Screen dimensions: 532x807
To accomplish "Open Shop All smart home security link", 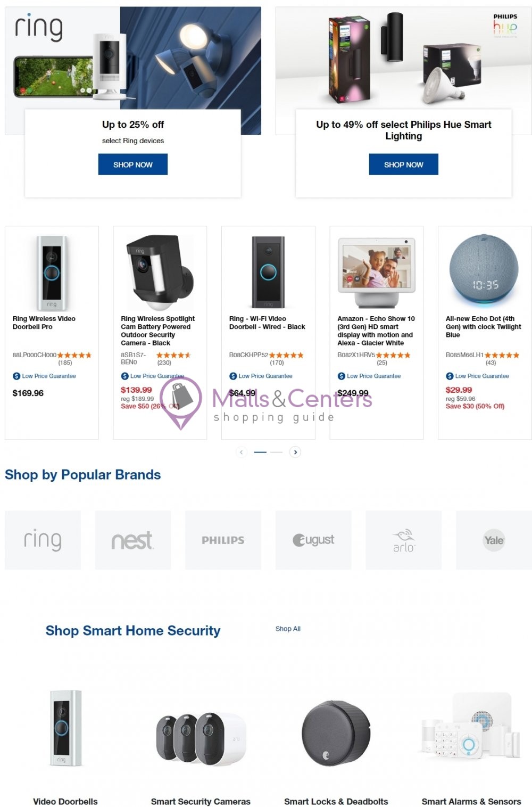I will pos(288,629).
